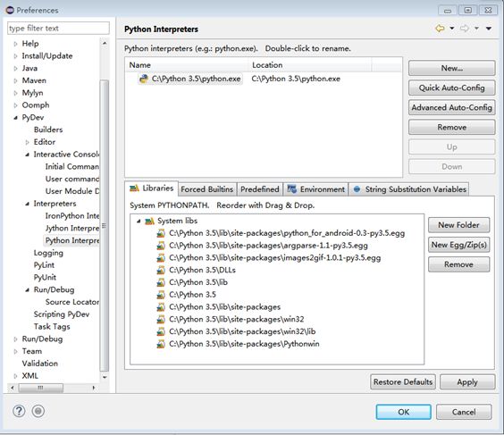Click the icon beside C:\Python 3.5\lib entry

tap(161, 282)
